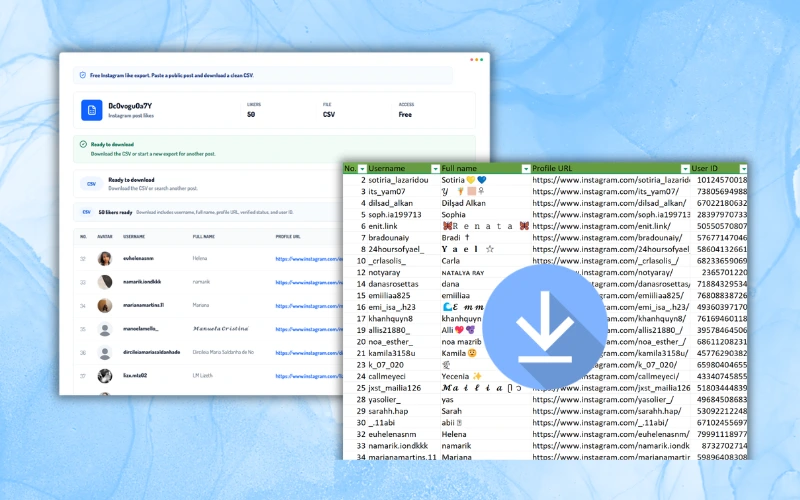Click the '50 likers ready' status text
Viewport: 800px width, 500px height.
coord(115,212)
